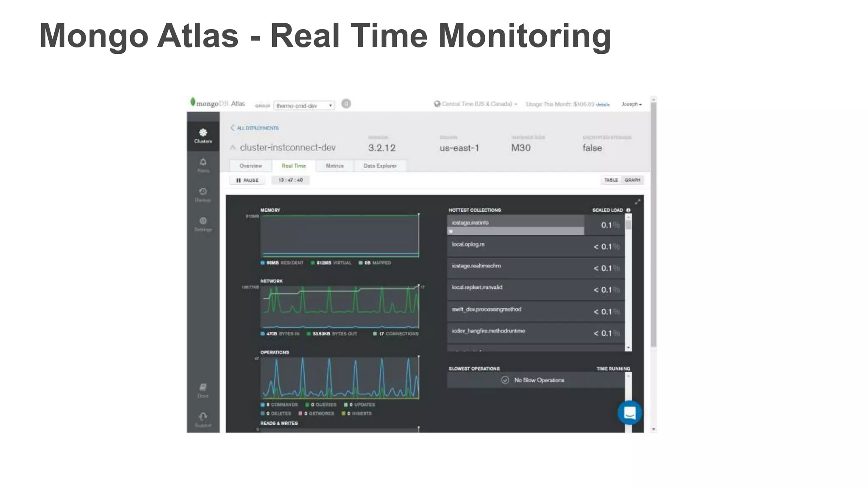Toggle Inserts legend swatch

click(x=344, y=413)
